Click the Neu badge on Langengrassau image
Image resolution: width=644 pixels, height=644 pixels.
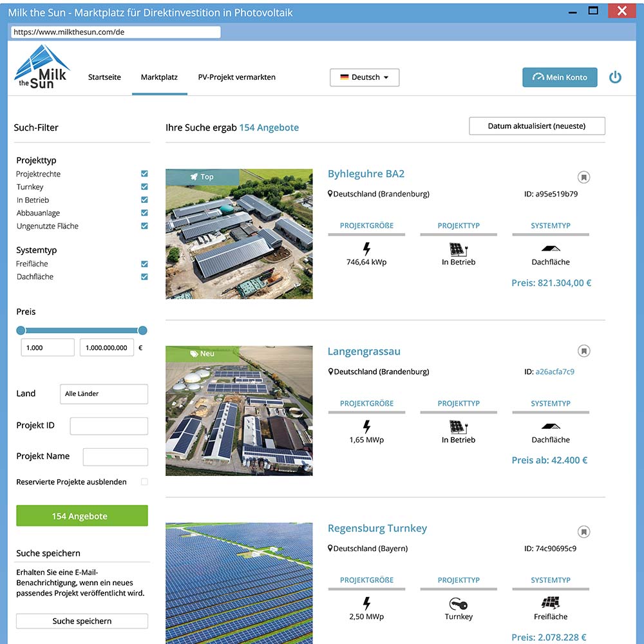coord(202,354)
